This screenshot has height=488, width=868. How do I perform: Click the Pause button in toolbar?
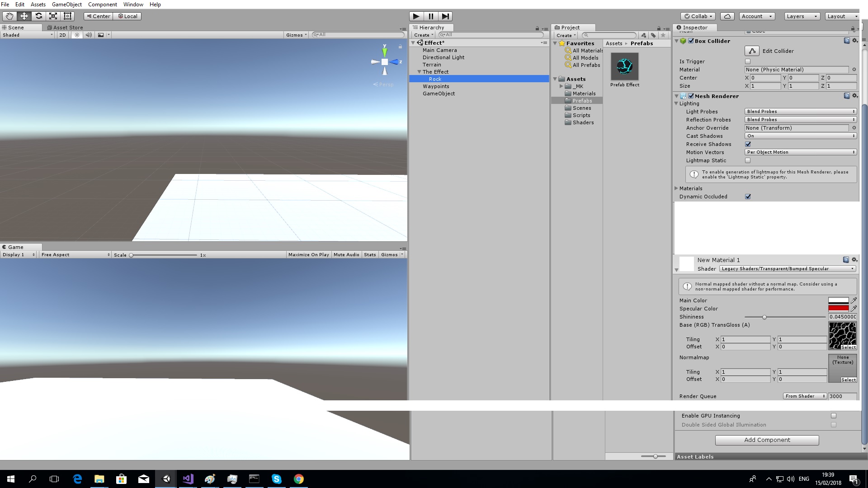tap(430, 16)
